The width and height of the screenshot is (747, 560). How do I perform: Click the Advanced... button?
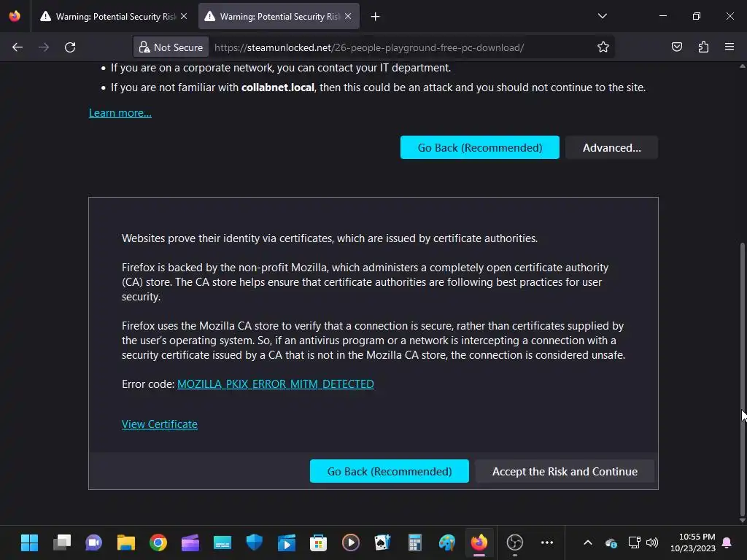pos(612,147)
